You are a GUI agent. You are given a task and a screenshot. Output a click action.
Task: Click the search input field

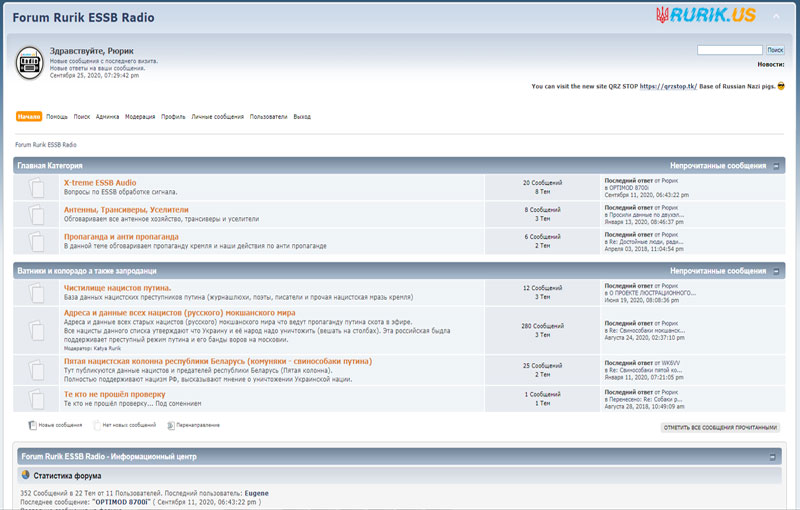(730, 50)
